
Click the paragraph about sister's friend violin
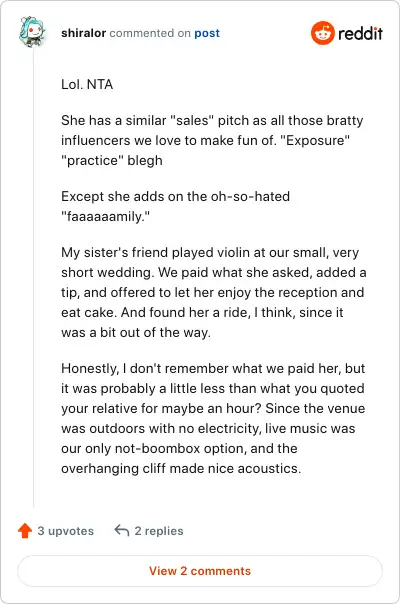[213, 292]
